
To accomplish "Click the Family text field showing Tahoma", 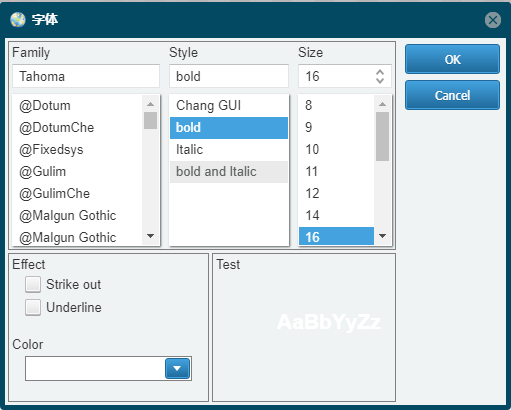I will tap(86, 76).
